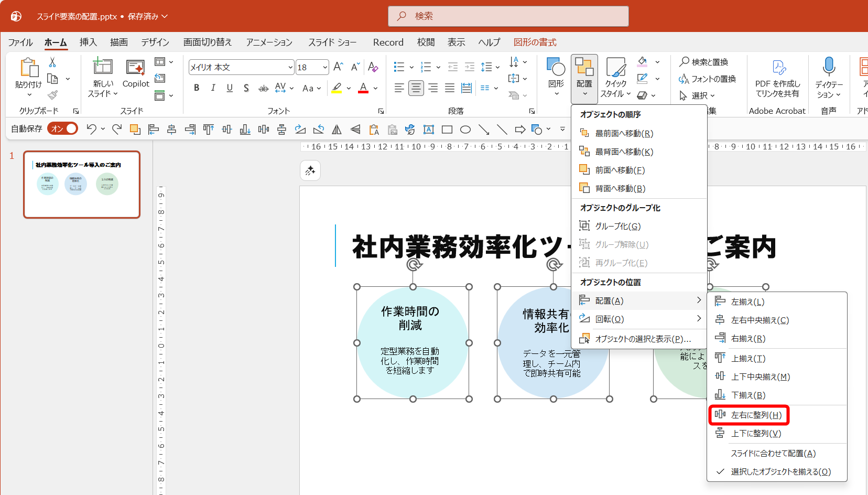The height and width of the screenshot is (495, 868).
Task: Insert a rectangle from the quick access toolbar
Action: tap(447, 128)
